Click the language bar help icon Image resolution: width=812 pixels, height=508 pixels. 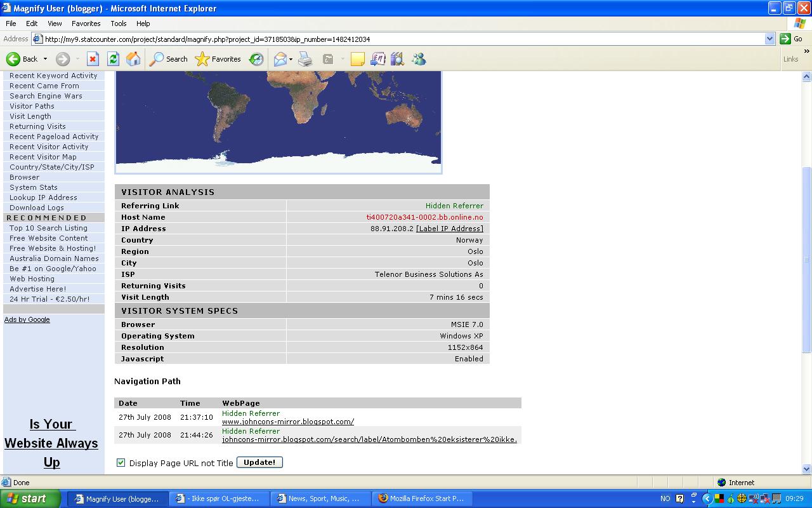[x=680, y=498]
